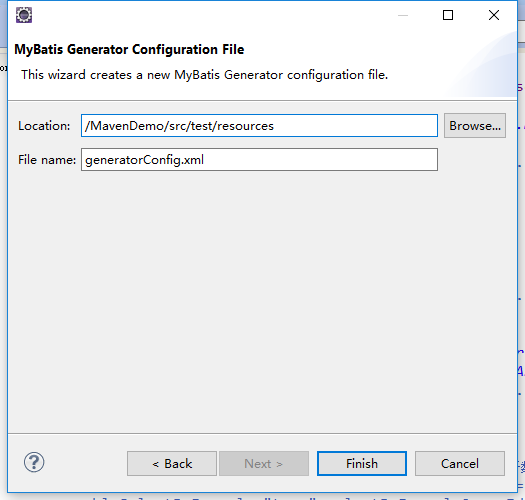The image size is (525, 500).
Task: Click the disabled Next > button
Action: click(264, 463)
